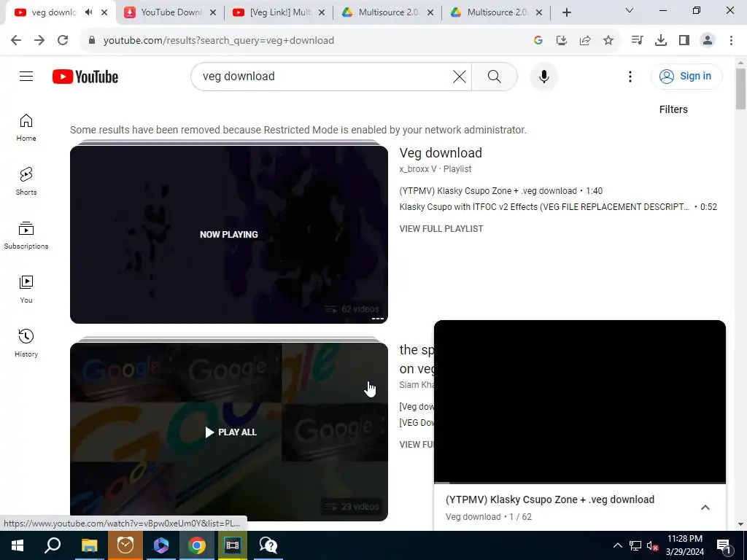
Task: Click the magnifier search button
Action: point(495,76)
